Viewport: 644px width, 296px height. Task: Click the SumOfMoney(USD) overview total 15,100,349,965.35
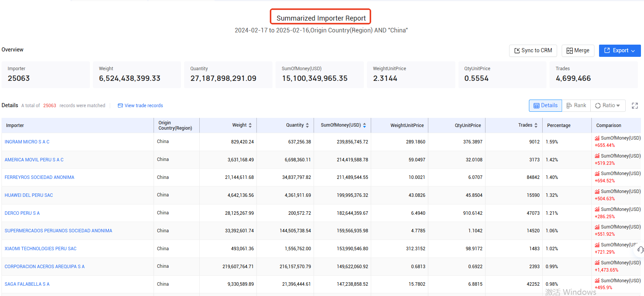(315, 79)
